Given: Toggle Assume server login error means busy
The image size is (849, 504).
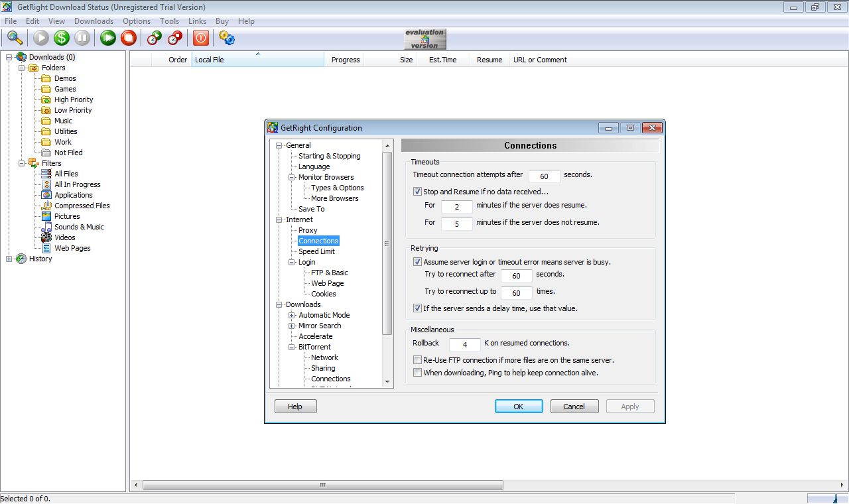Looking at the screenshot, I should pos(417,262).
